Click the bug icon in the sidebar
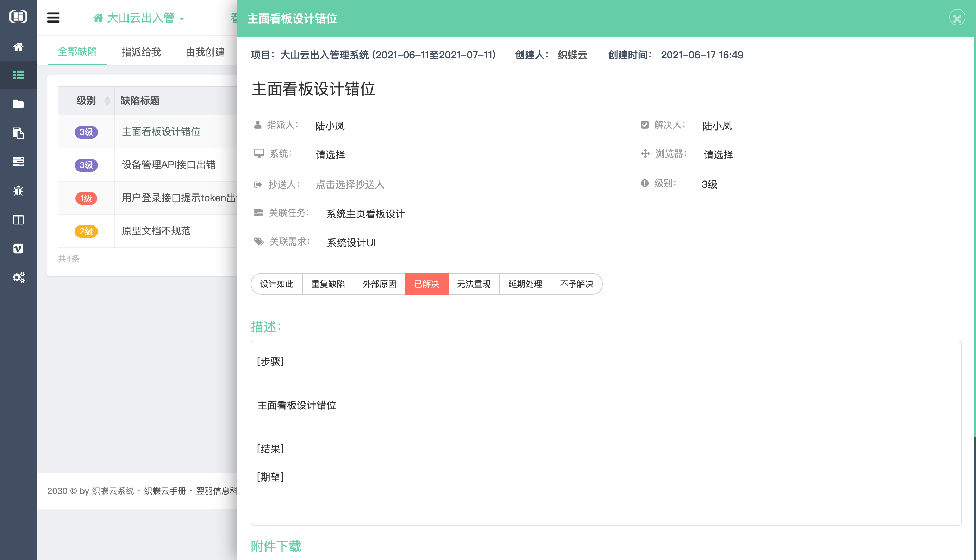 tap(18, 191)
